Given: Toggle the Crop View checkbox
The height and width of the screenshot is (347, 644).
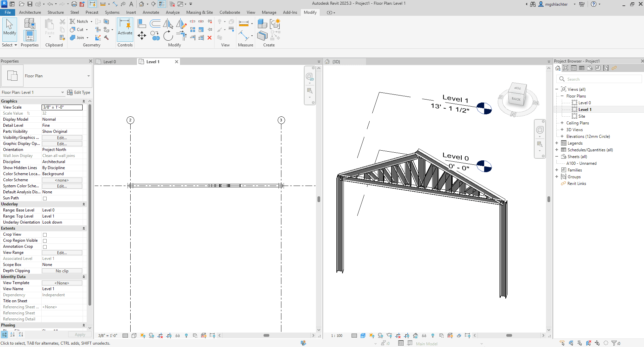Looking at the screenshot, I should (45, 234).
